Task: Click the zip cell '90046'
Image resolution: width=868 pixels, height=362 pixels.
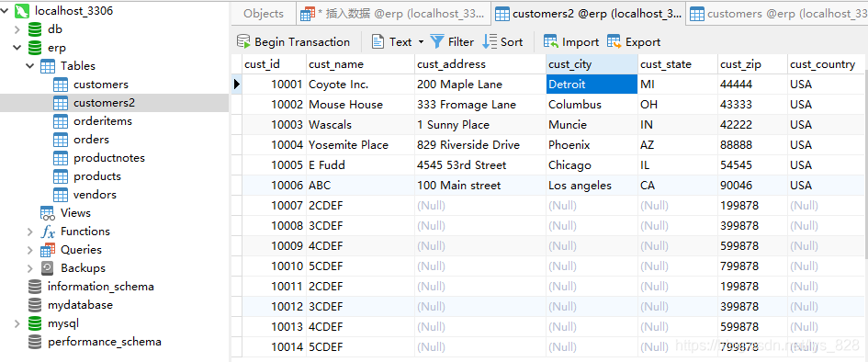Action: 753,186
